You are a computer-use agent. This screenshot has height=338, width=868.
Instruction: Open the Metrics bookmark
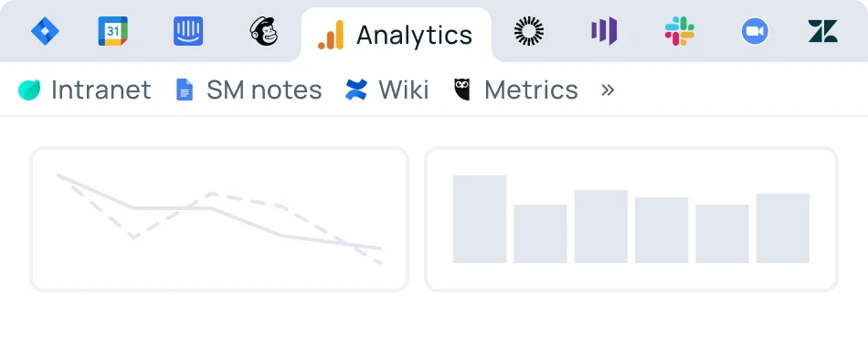[516, 90]
